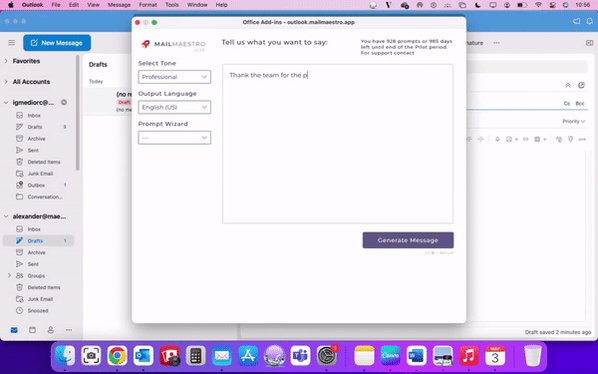Toggle the reading pane icon at top right
The width and height of the screenshot is (598, 374).
tap(589, 43)
